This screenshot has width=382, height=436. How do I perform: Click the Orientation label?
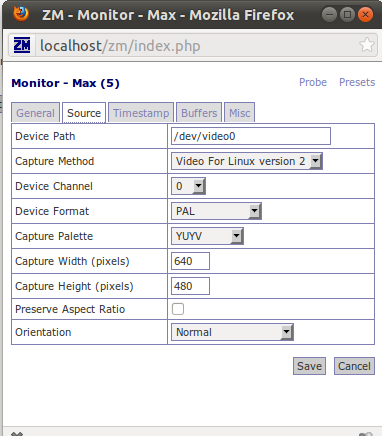coord(43,332)
